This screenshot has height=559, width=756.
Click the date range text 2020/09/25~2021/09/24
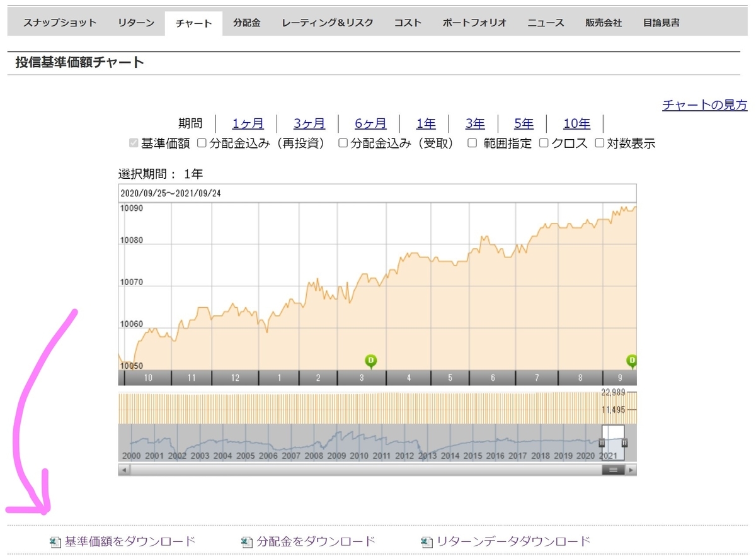171,193
